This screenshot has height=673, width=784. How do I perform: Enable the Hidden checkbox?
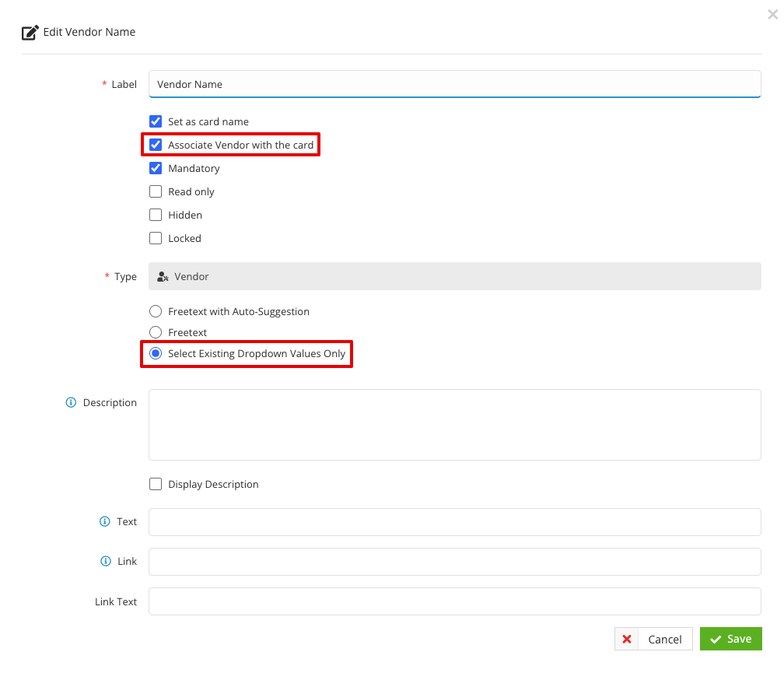click(x=156, y=215)
